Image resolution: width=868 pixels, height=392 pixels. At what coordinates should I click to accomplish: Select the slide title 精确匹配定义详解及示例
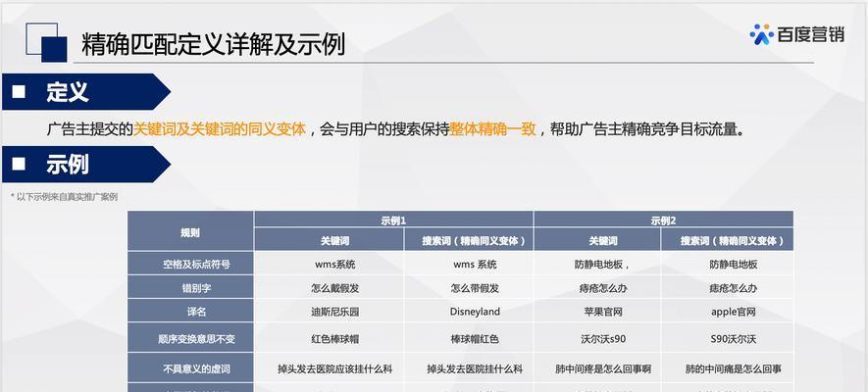[x=213, y=45]
